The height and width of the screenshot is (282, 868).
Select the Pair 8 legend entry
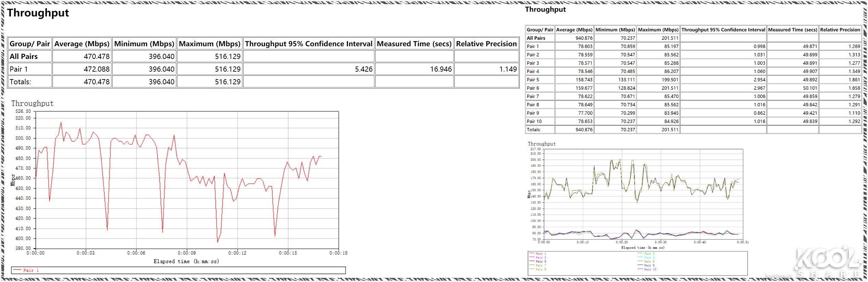[650, 265]
